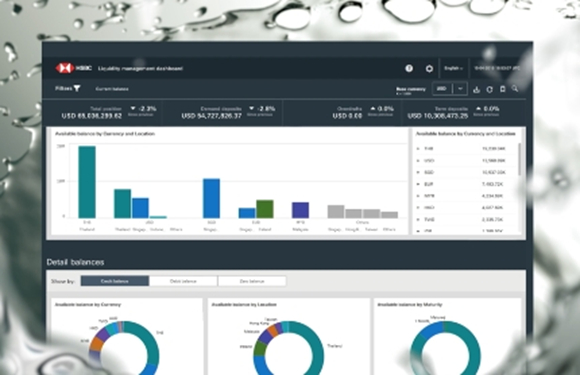Expand the MYR row in currency list
The width and height of the screenshot is (580, 375).
[418, 196]
